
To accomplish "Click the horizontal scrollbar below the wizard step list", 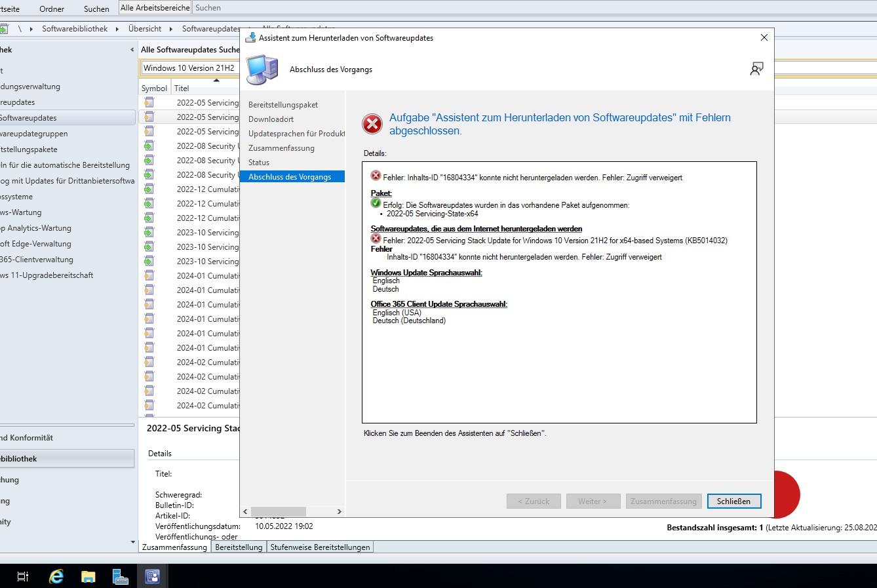I will (279, 511).
